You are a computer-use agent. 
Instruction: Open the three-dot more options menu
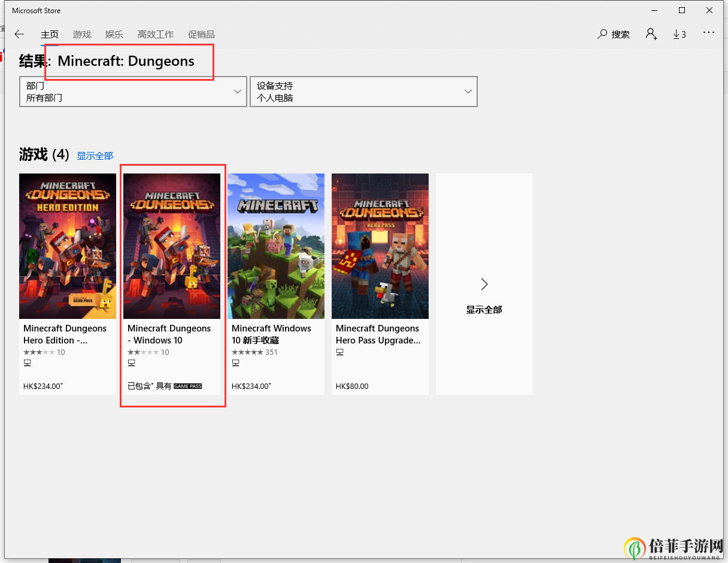709,33
